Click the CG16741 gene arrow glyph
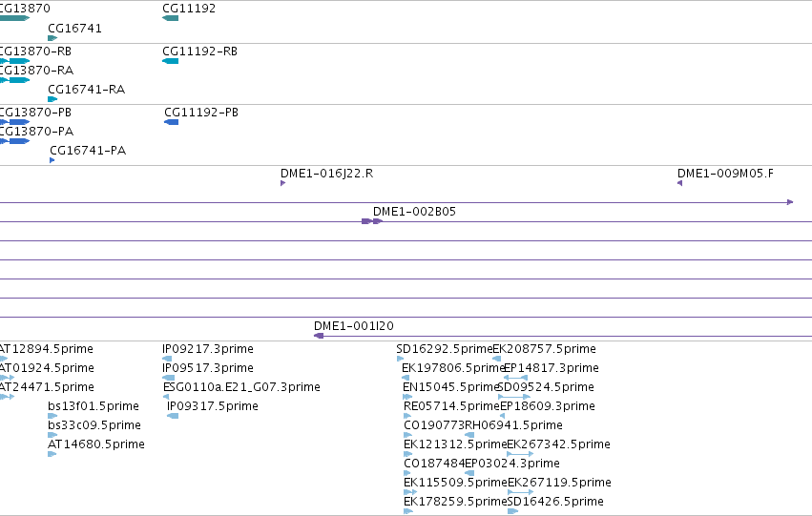Image resolution: width=812 pixels, height=516 pixels. (x=52, y=38)
